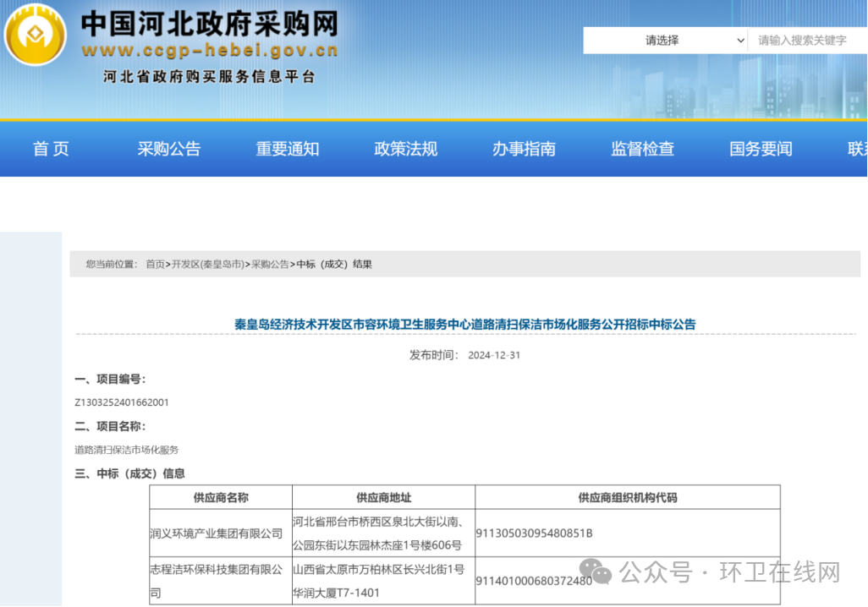The height and width of the screenshot is (607, 868).
Task: Click the 中标（成交）结果 breadcrumb text
Action: point(334,265)
